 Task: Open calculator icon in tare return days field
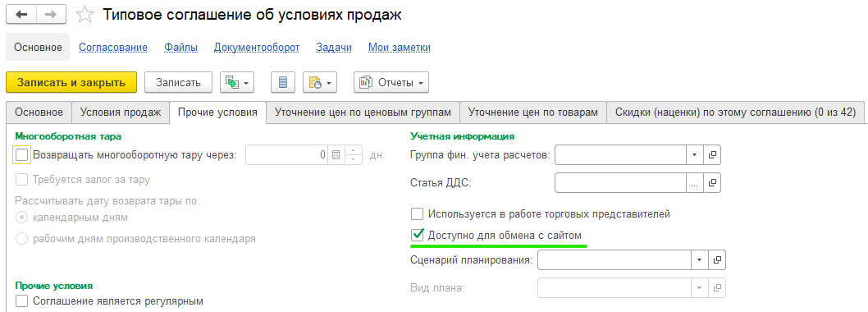click(336, 155)
